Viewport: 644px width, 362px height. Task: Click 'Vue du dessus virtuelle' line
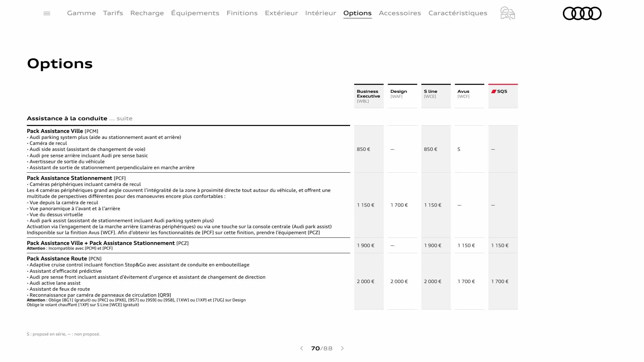coord(55,215)
